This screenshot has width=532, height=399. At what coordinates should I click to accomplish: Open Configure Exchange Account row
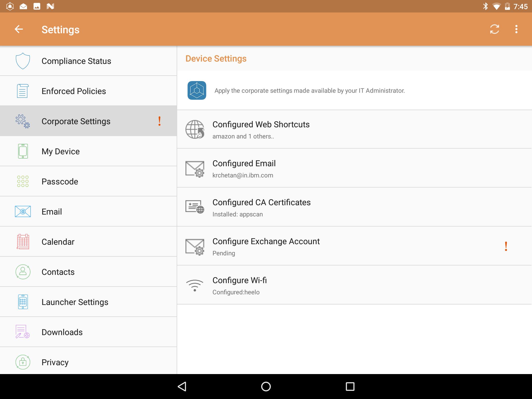pos(355,246)
